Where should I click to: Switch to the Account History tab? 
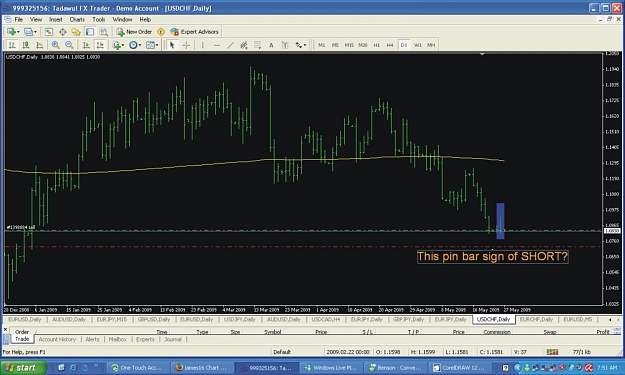click(x=57, y=340)
